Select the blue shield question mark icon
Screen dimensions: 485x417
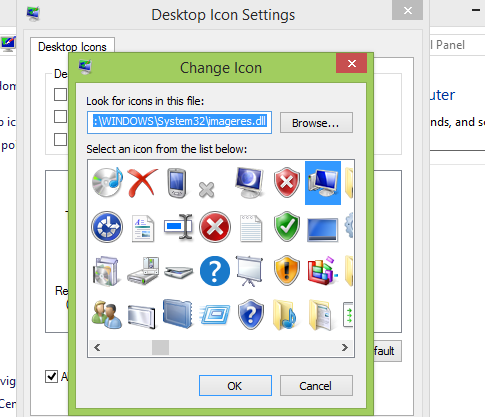[x=251, y=314]
